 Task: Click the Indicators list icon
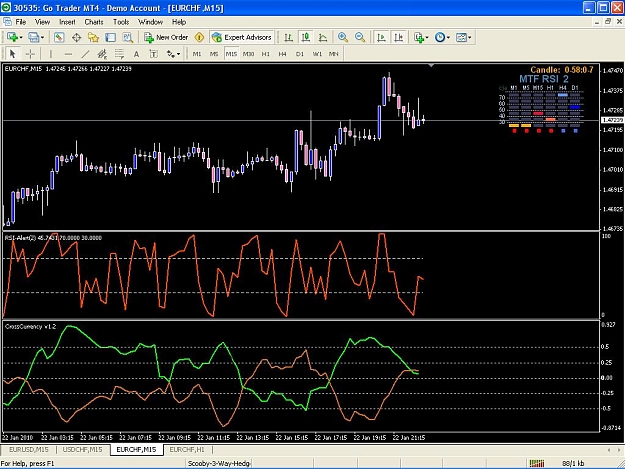(419, 37)
